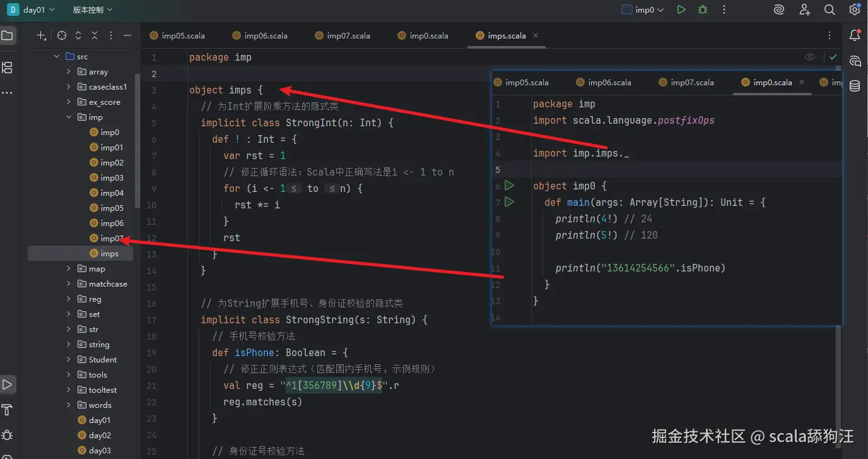Click run gutter arrow beside object imp0
This screenshot has height=459, width=868.
click(x=509, y=186)
